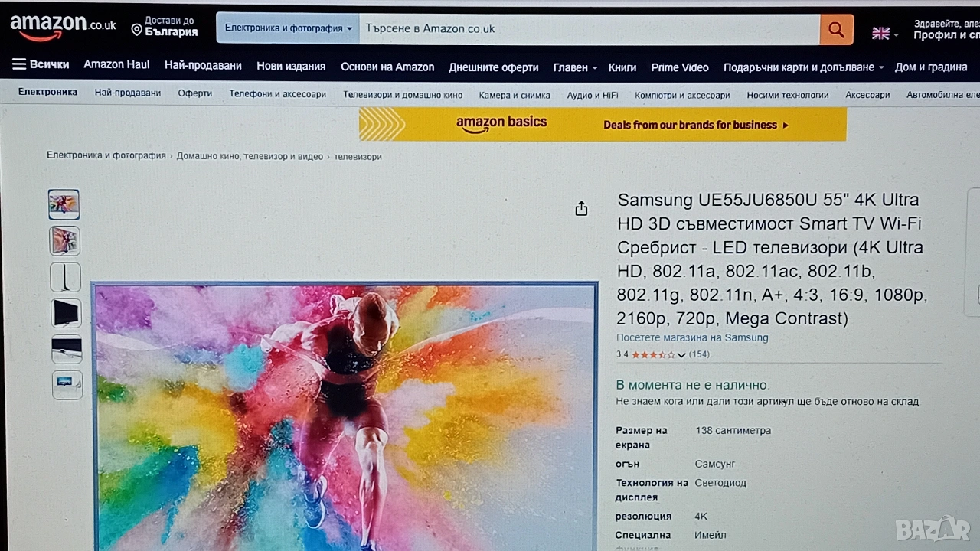Visit the Samsung store link

(x=692, y=337)
